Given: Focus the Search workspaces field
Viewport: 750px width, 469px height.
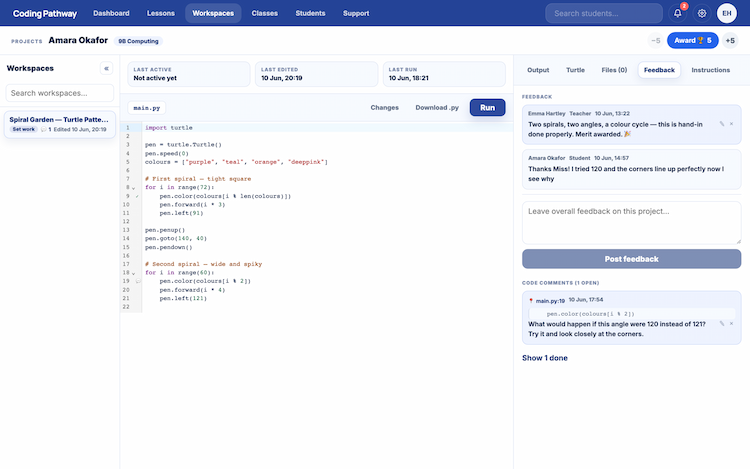Looking at the screenshot, I should (60, 93).
